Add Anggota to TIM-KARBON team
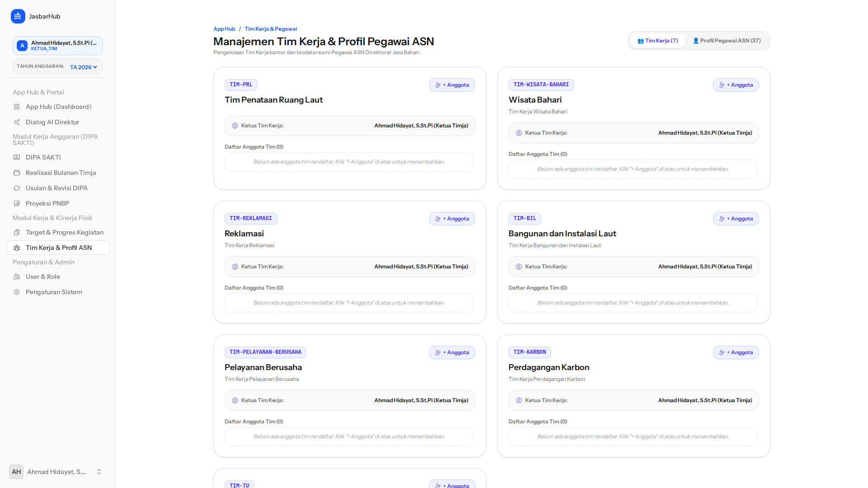The image size is (868, 488). pyautogui.click(x=736, y=352)
